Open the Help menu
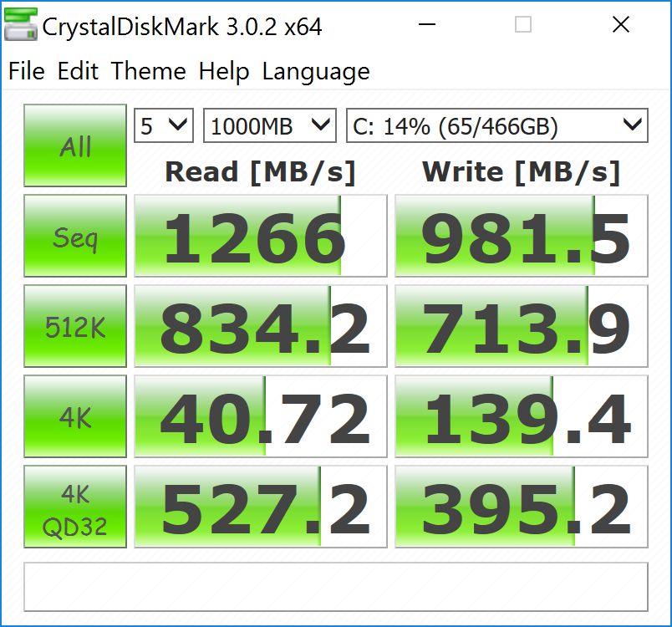 pyautogui.click(x=224, y=71)
